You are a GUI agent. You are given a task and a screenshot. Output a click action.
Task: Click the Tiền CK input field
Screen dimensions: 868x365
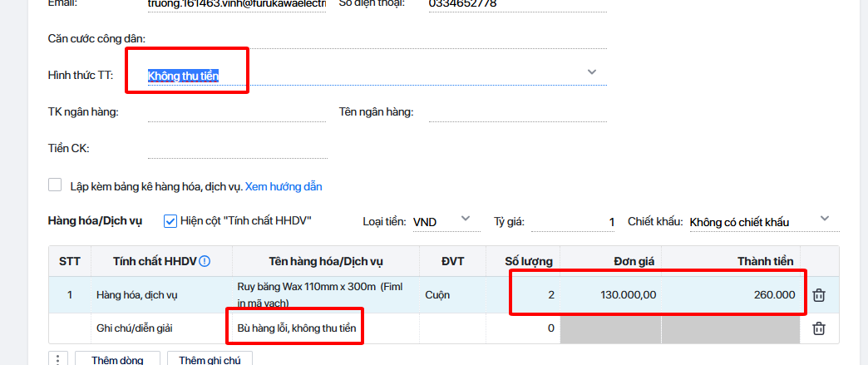237,148
